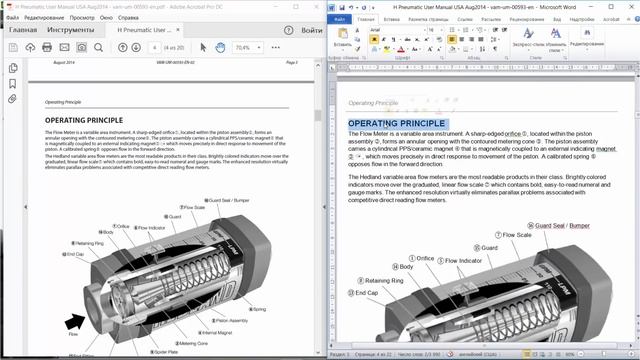Image resolution: width=640 pixels, height=360 pixels.
Task: Toggle subscript formatting in Word
Action: coord(417,39)
